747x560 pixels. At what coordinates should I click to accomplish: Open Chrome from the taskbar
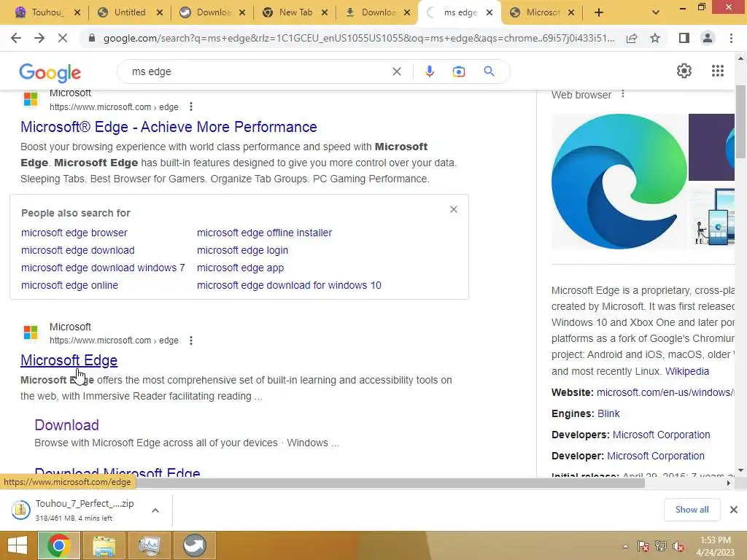(x=58, y=545)
